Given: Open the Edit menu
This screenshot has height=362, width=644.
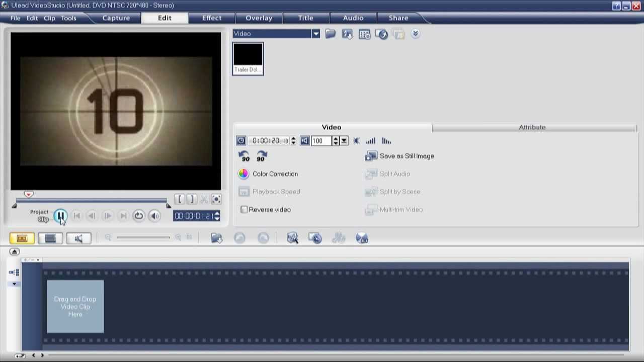Looking at the screenshot, I should pyautogui.click(x=32, y=18).
